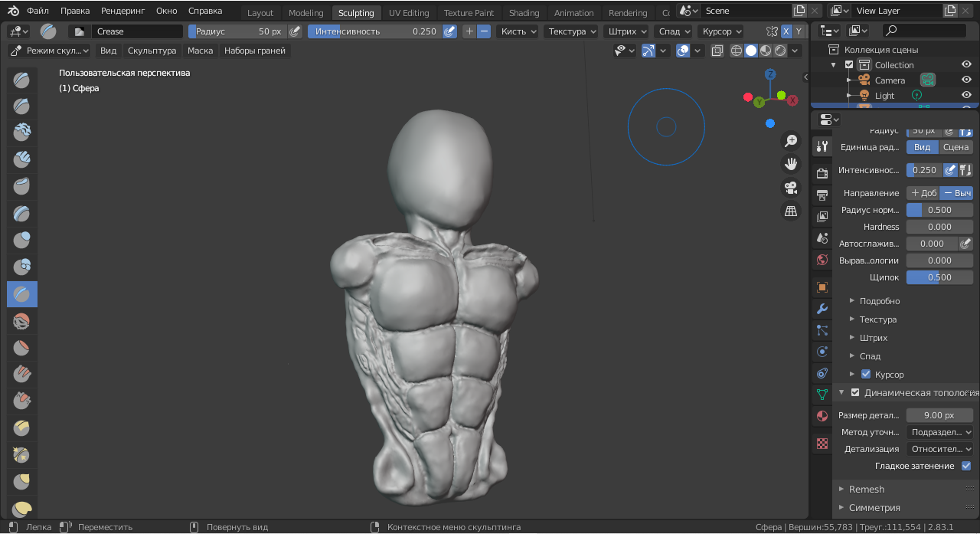This screenshot has width=980, height=534.
Task: Toggle X-ray display in viewport header
Action: (x=717, y=51)
